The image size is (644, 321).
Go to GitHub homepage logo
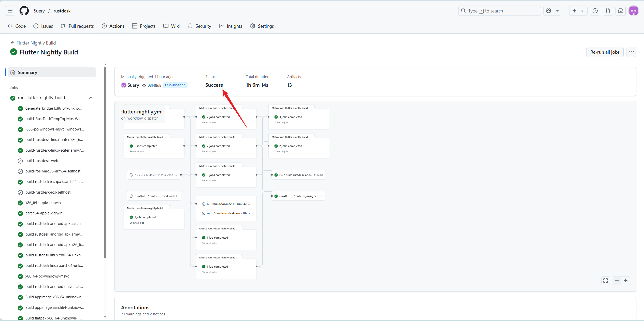(24, 11)
